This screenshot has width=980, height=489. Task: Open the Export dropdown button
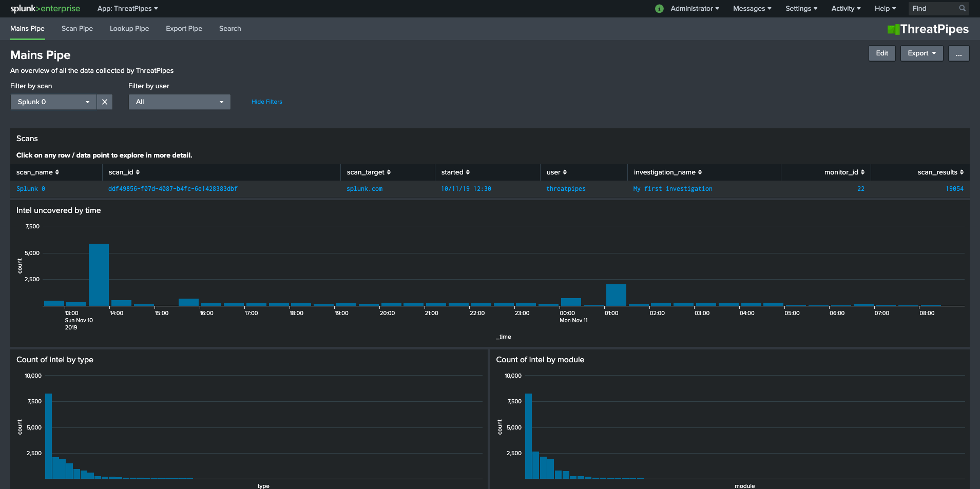coord(921,53)
